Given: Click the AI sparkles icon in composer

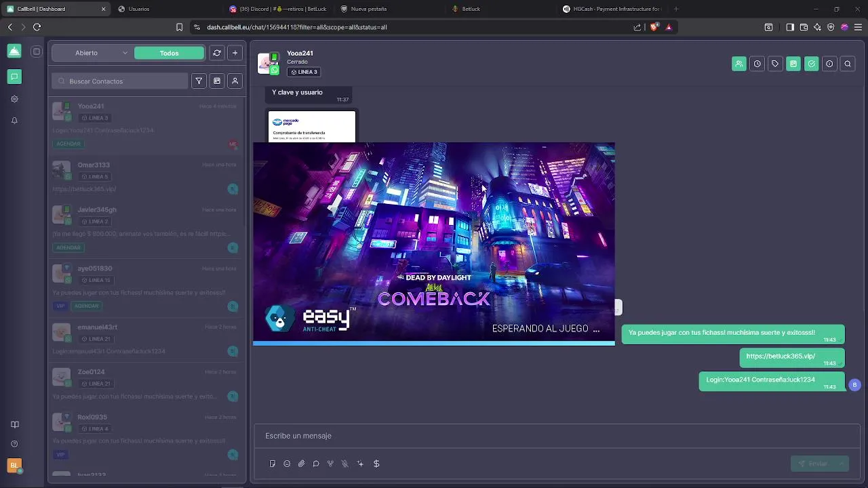Looking at the screenshot, I should 360,464.
